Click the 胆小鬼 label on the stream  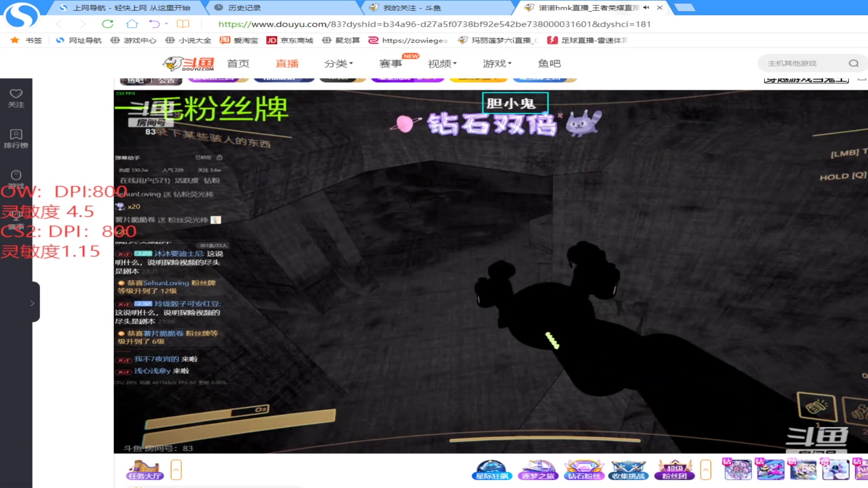pyautogui.click(x=515, y=103)
